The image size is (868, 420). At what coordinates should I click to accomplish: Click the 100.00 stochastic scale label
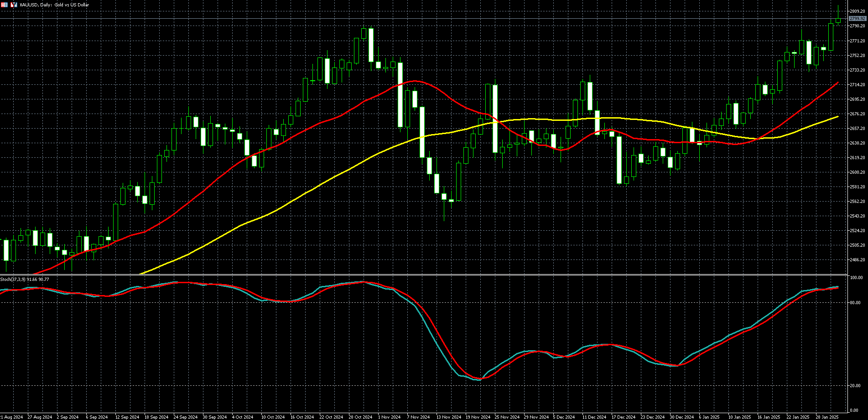tap(856, 278)
